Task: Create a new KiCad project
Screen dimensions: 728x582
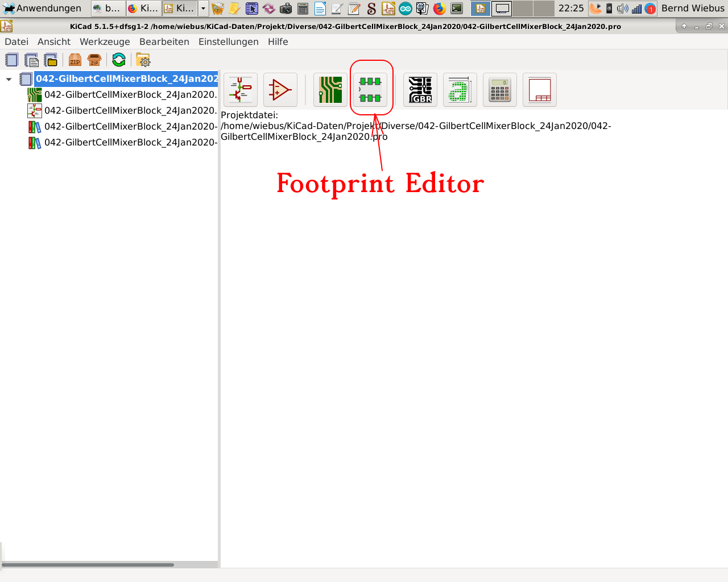Action: click(x=11, y=60)
